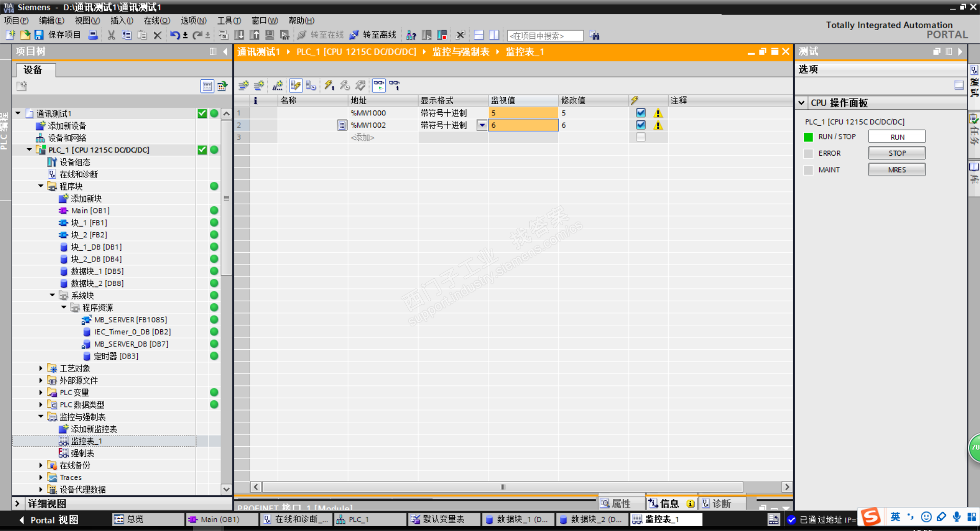Image resolution: width=980 pixels, height=531 pixels.
Task: Collapse the PLC_1 tree node
Action: [30, 150]
